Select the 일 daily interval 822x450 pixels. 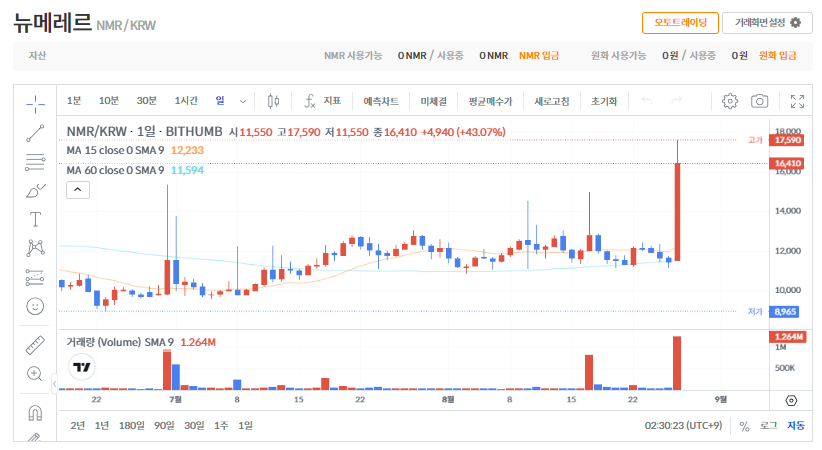tap(220, 101)
